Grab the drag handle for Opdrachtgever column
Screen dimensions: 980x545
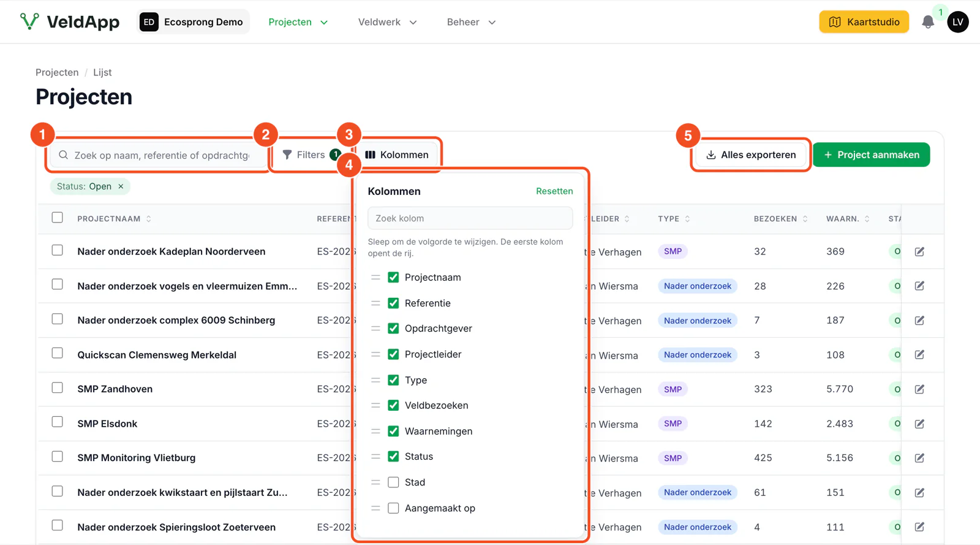(x=375, y=329)
